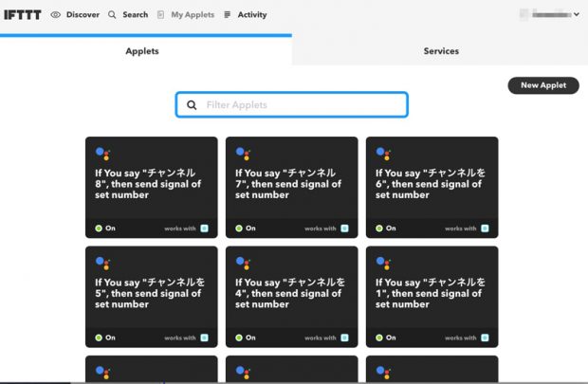Open the チャンネルを 6 applet title
588x384 pixels.
[x=431, y=184]
